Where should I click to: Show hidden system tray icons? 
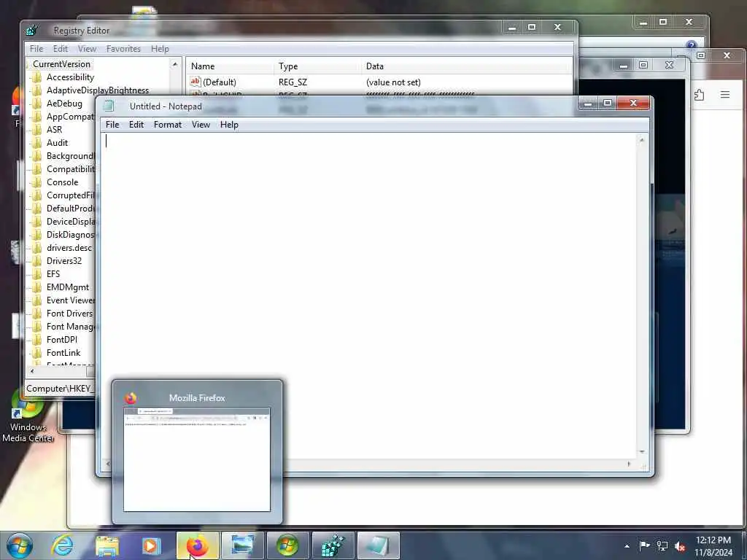[x=627, y=546]
